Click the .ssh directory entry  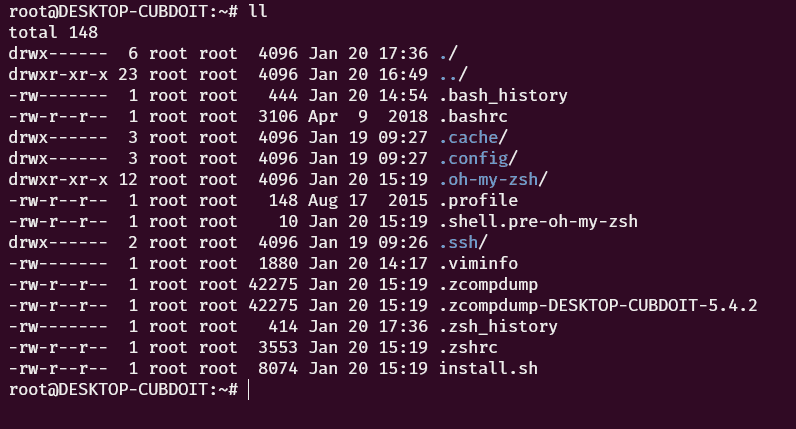463,242
